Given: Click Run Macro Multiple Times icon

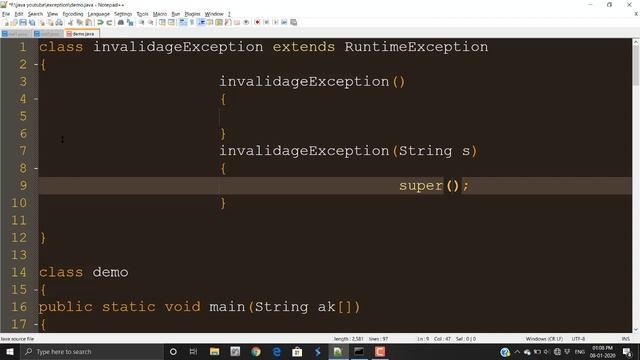Looking at the screenshot, I should point(284,22).
